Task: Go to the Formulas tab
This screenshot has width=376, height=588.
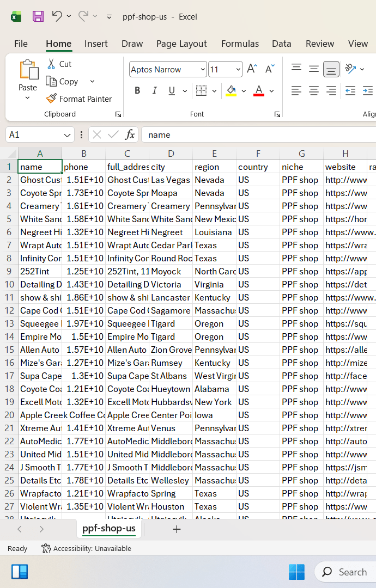Action: pos(240,44)
